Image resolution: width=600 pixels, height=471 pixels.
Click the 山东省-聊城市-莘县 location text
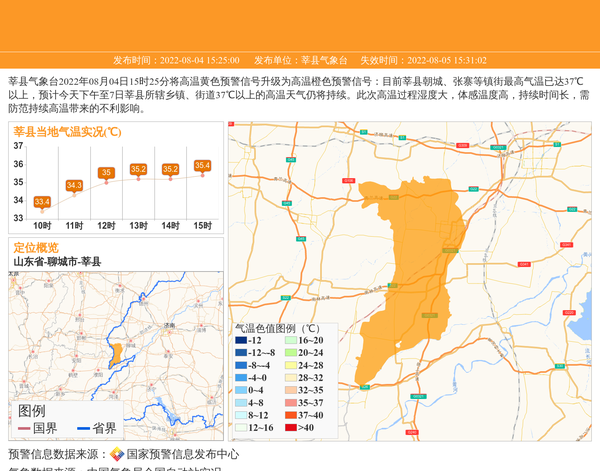click(57, 262)
